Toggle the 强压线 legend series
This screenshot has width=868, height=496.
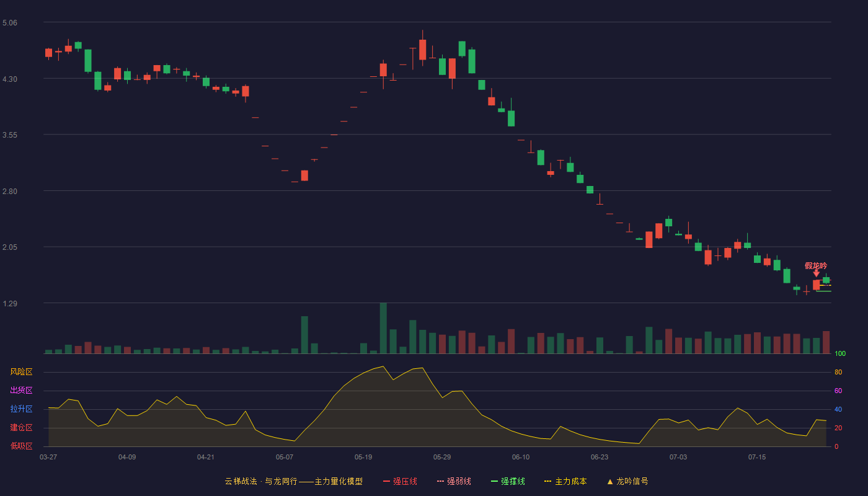coord(400,481)
